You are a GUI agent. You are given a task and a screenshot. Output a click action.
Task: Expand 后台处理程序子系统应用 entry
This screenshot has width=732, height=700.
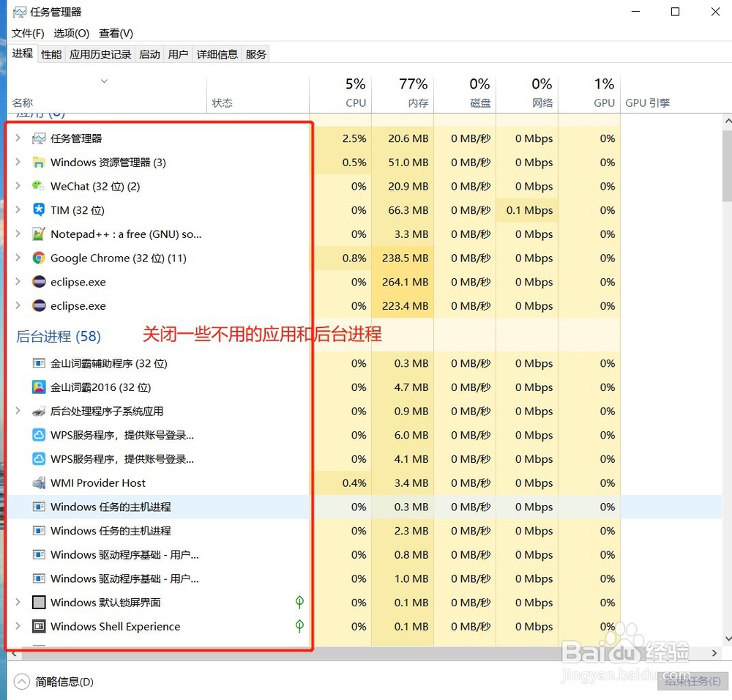click(18, 411)
